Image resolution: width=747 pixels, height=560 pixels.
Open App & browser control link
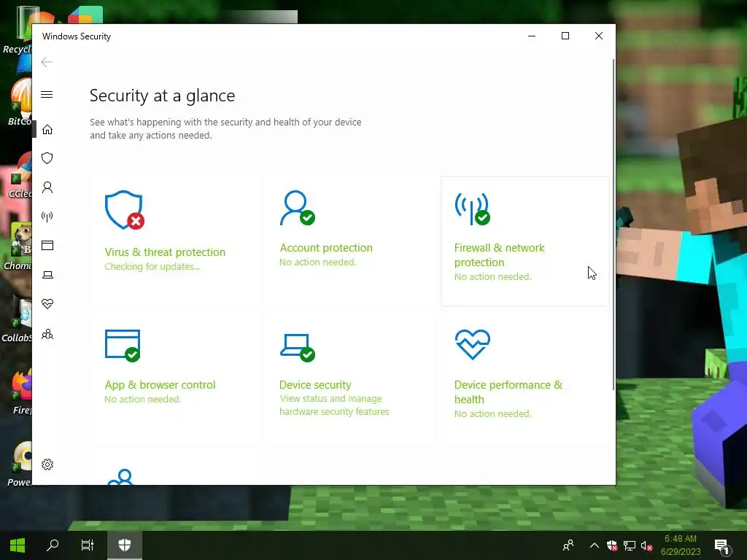click(x=160, y=385)
